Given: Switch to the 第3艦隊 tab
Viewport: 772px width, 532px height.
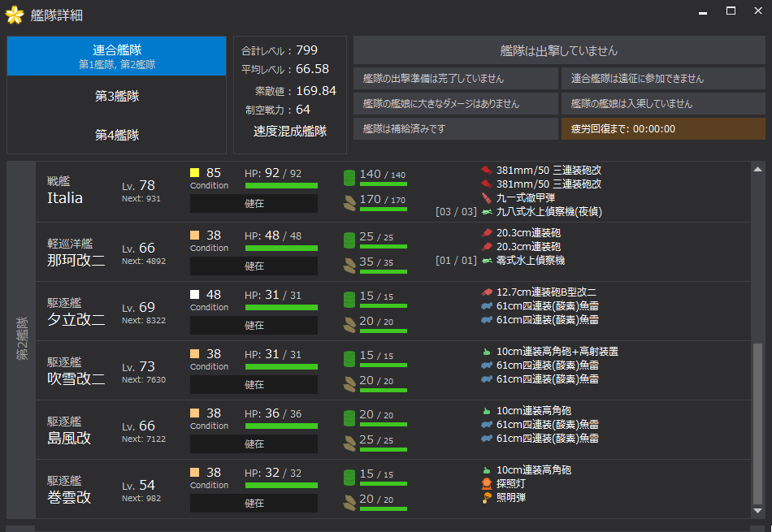Looking at the screenshot, I should coord(116,96).
